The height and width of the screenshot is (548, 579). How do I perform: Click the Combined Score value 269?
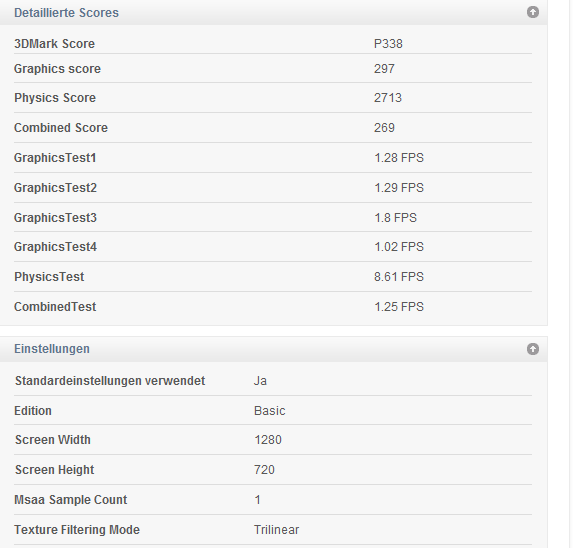384,128
